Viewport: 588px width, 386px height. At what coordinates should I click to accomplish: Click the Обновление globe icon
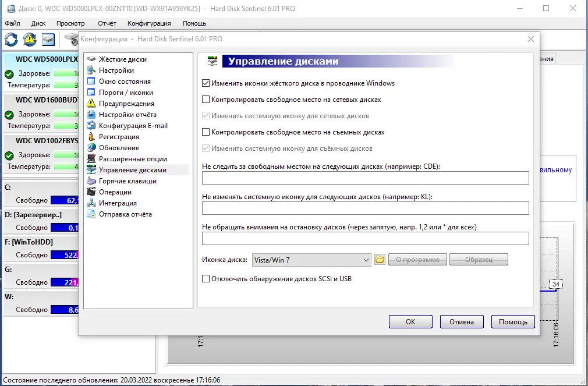point(91,148)
